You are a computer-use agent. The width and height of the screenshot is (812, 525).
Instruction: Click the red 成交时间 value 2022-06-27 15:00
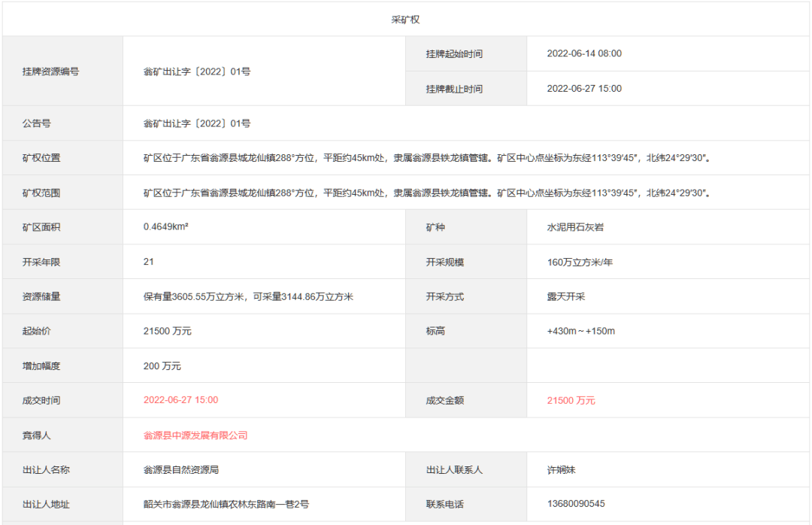(x=180, y=400)
